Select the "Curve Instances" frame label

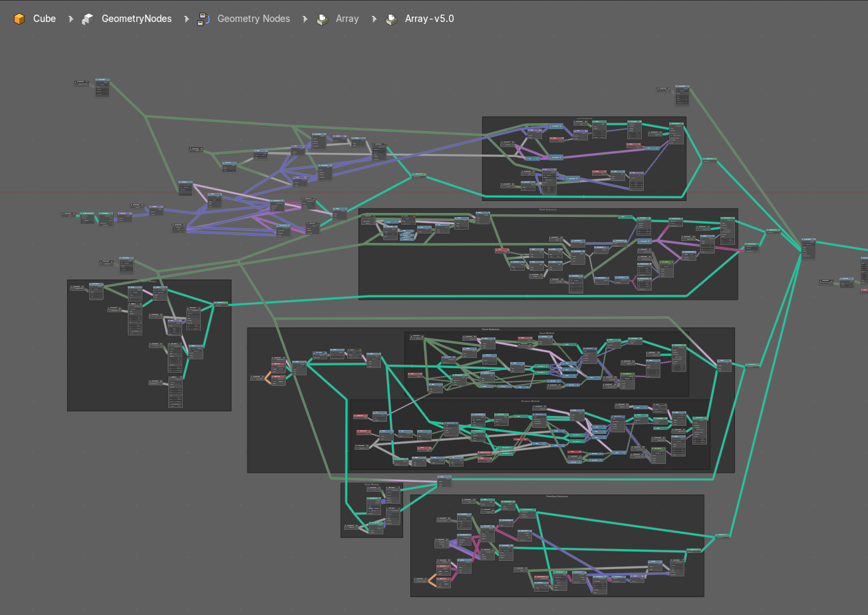point(491,329)
